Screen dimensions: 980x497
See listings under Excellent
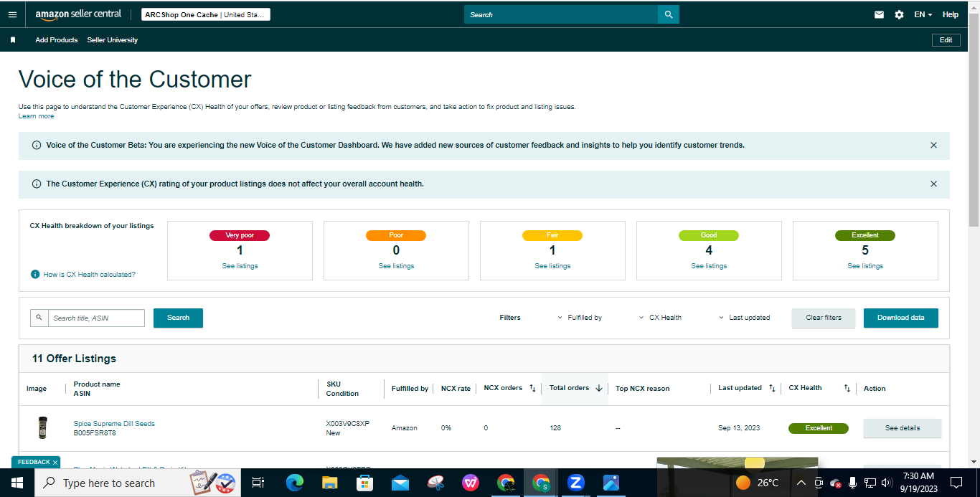tap(865, 266)
